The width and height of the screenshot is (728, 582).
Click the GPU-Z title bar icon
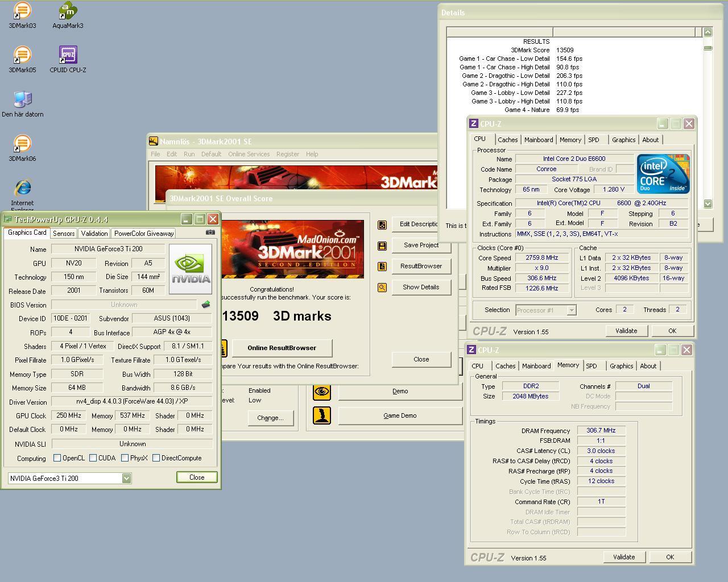(x=7, y=219)
